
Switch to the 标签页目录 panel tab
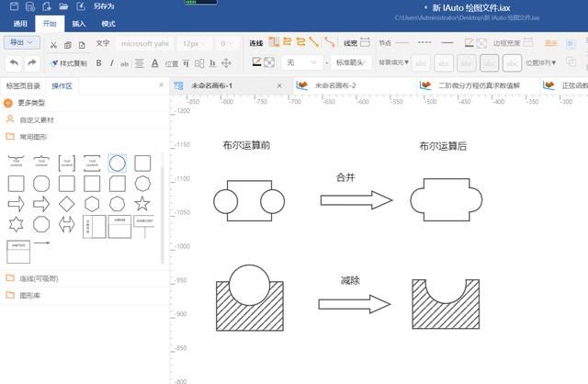tap(23, 85)
